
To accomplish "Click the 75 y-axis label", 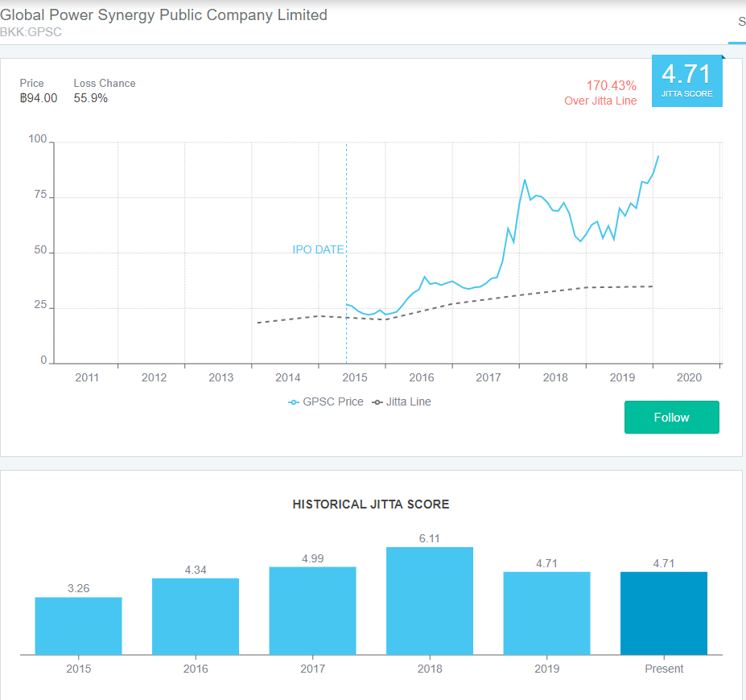I will (x=40, y=194).
